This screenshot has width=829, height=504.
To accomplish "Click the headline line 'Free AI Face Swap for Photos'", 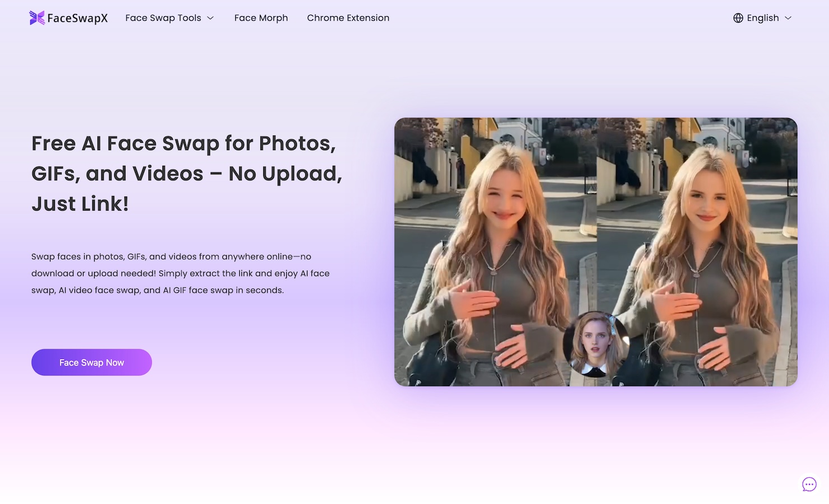I will pos(184,143).
